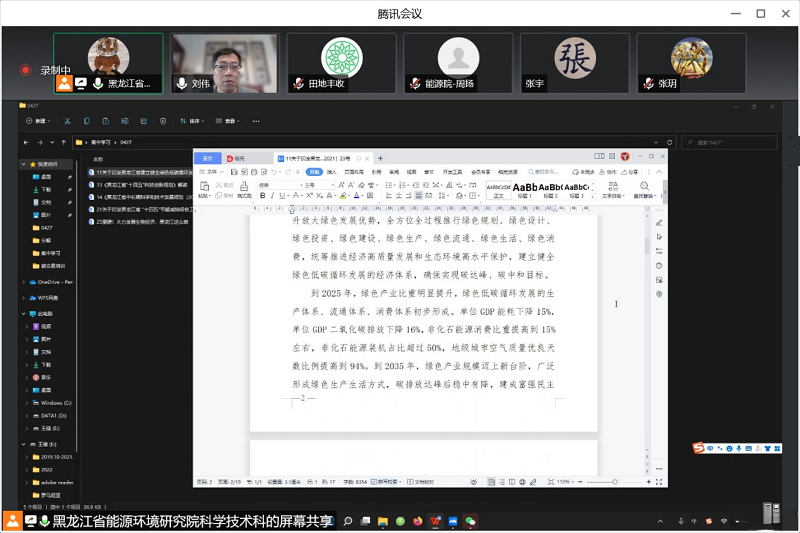Click the center align icon in WPS
800x533 pixels.
click(399, 195)
